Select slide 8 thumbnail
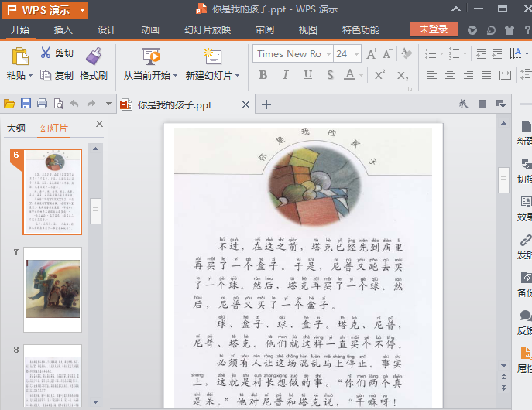Screen dimensions: 532x410 point(53,375)
